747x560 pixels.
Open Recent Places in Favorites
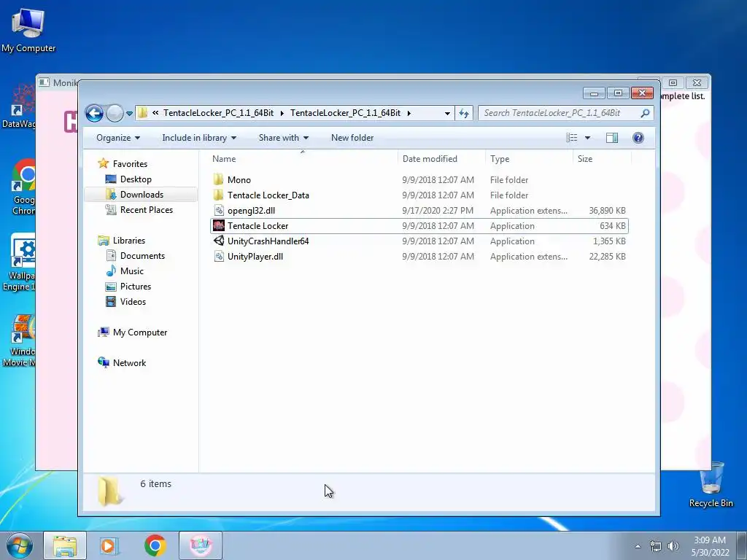click(146, 209)
